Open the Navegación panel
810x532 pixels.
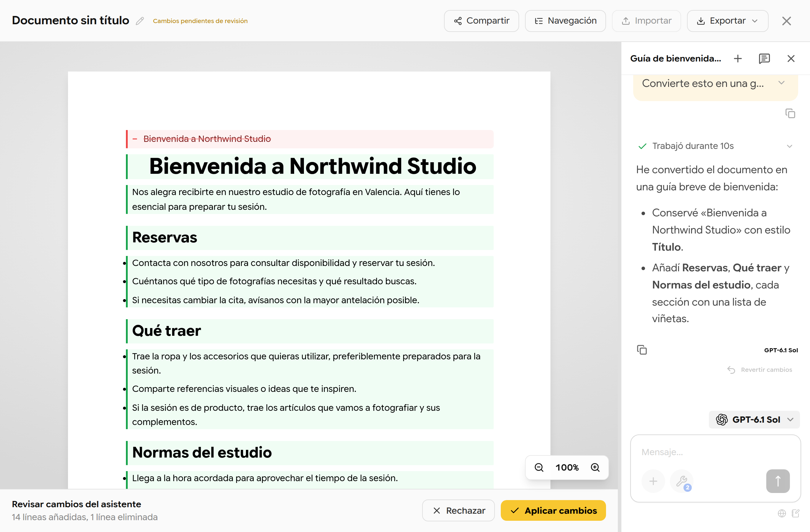click(x=565, y=21)
